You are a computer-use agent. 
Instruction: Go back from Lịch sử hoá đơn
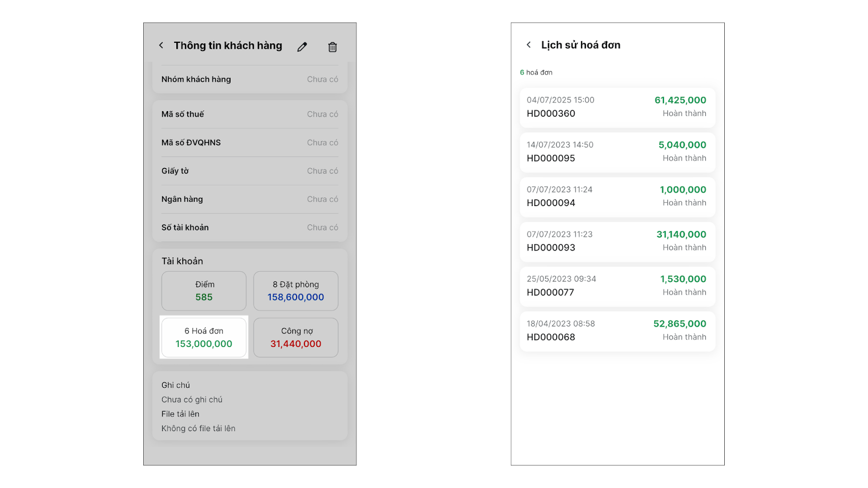tap(529, 45)
